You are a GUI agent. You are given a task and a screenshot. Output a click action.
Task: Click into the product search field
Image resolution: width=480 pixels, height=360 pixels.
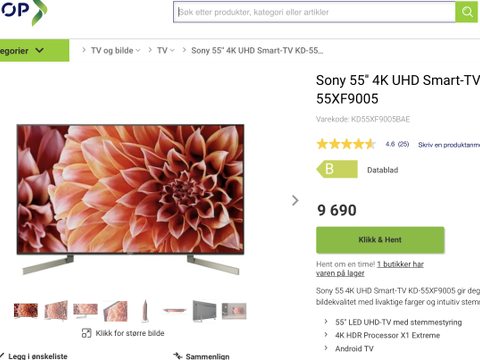tap(314, 12)
